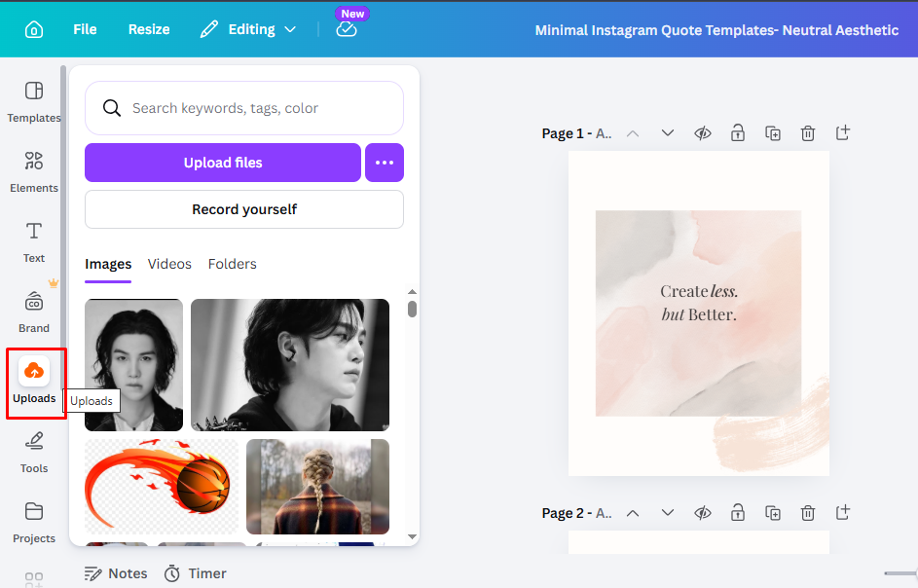Image resolution: width=918 pixels, height=588 pixels.
Task: Move Page 2 down with chevron
Action: [668, 512]
